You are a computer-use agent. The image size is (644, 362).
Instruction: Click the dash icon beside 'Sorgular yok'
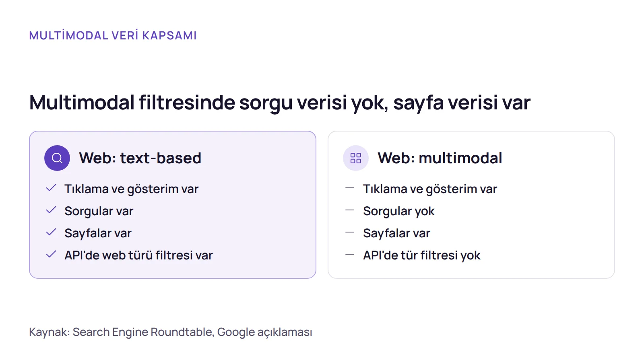point(350,210)
